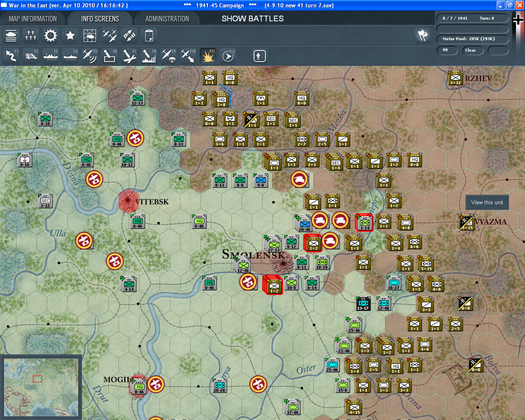Select German unit 4-14
The height and width of the screenshot is (420, 525).
(129, 284)
